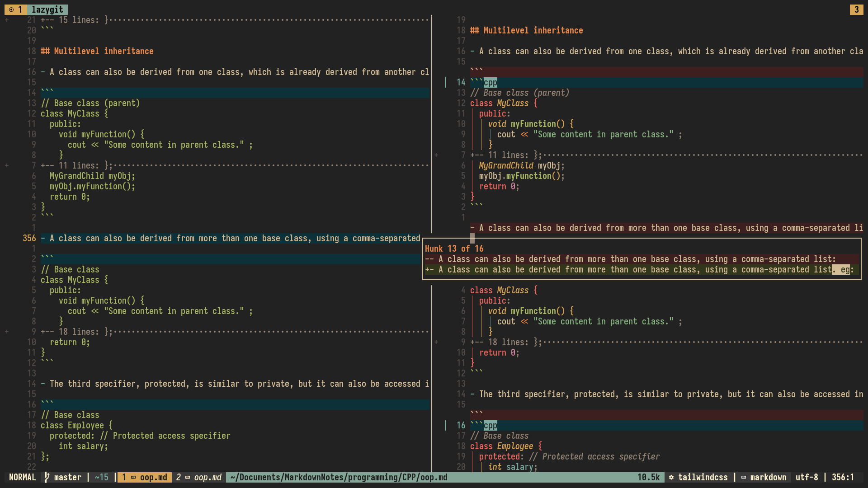This screenshot has width=868, height=488.
Task: Expand left pane plus marker for 11 lines fold
Action: click(x=7, y=165)
